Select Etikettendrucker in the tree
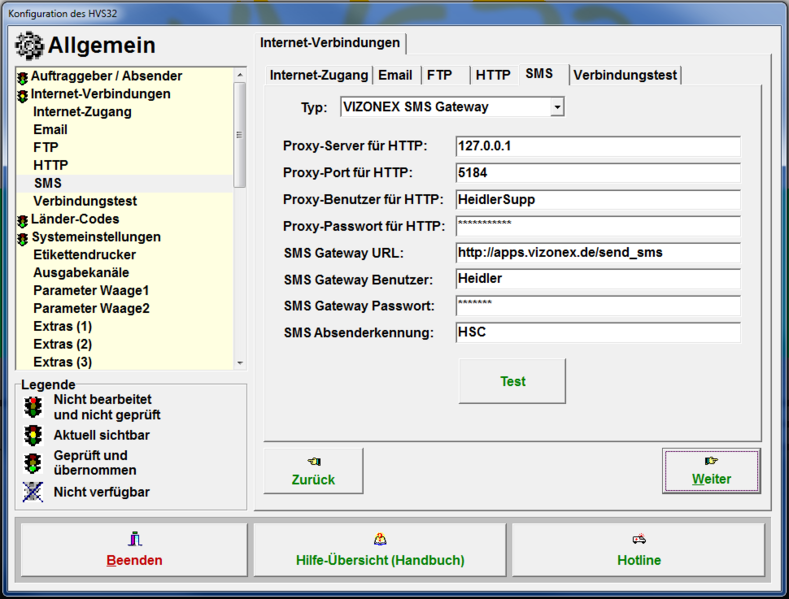Image resolution: width=789 pixels, height=599 pixels. 84,255
